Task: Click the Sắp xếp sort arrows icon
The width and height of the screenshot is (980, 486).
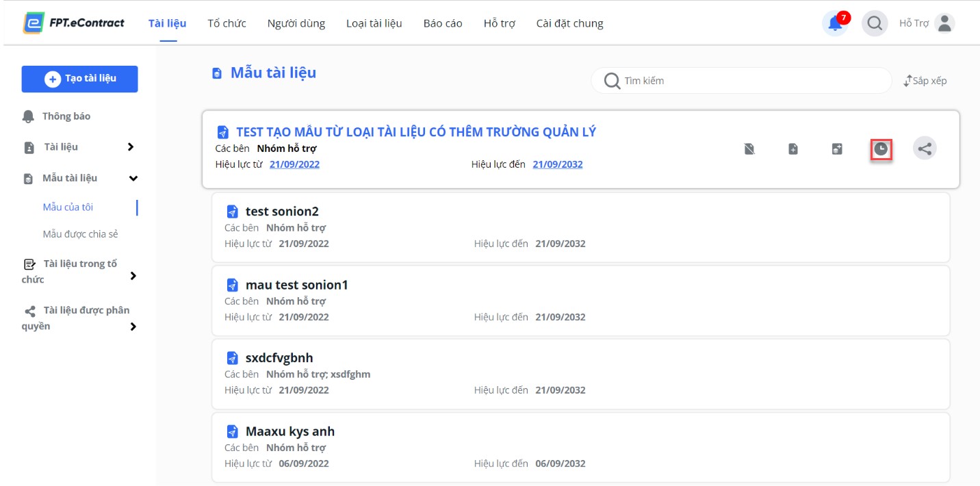Action: 907,81
